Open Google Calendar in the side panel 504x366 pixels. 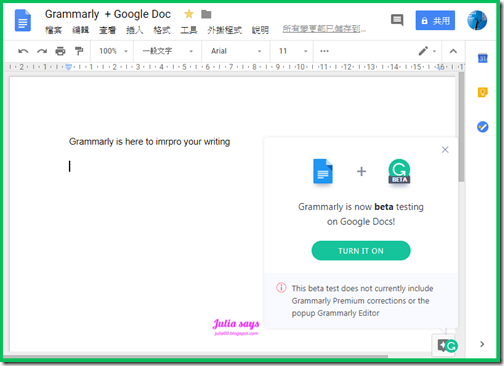(482, 58)
